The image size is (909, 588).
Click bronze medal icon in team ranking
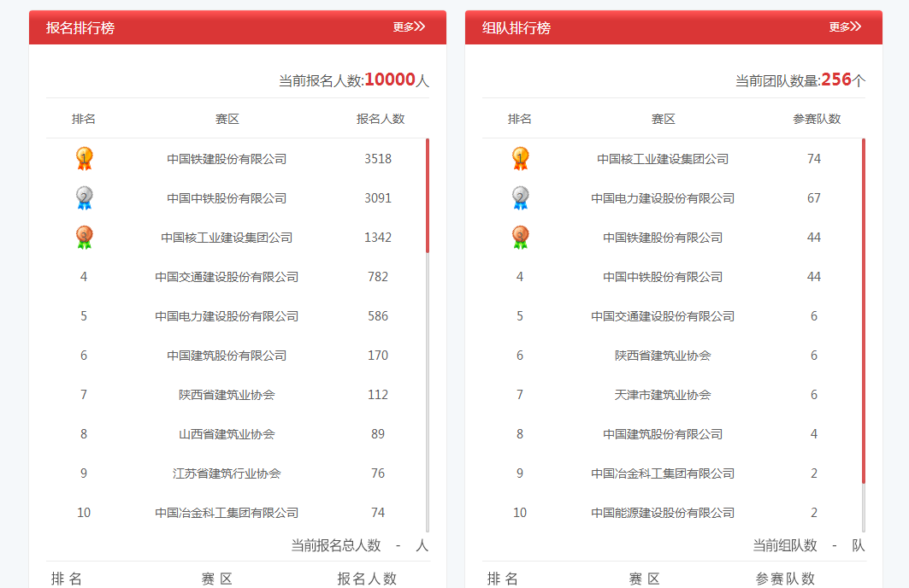(520, 237)
